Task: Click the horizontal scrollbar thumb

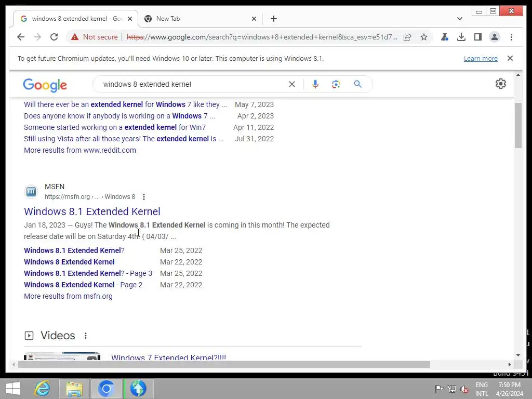Action: tap(224, 364)
